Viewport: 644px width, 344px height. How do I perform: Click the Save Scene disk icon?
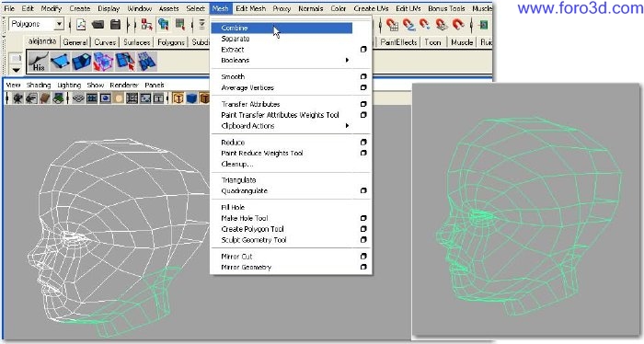click(115, 25)
